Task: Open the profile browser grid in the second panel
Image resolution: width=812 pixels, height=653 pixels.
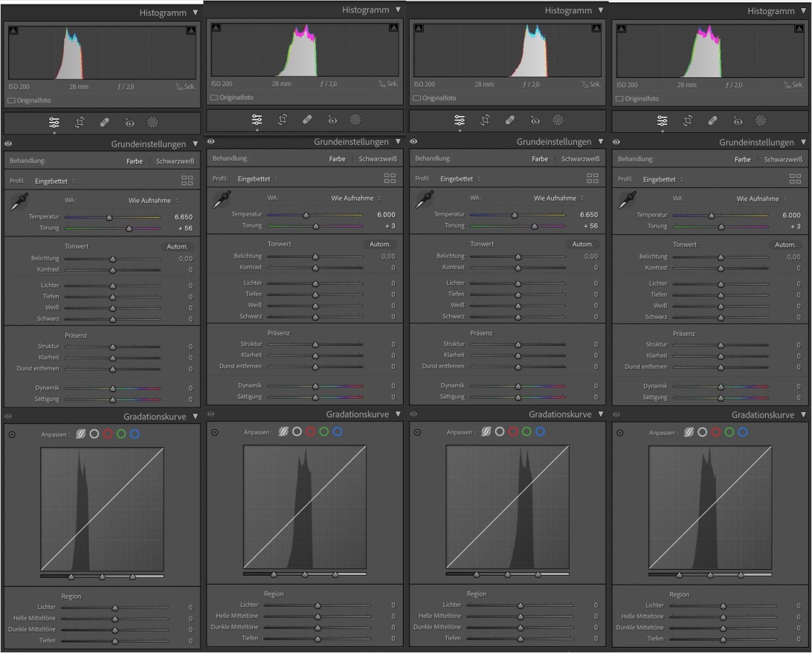Action: 390,178
